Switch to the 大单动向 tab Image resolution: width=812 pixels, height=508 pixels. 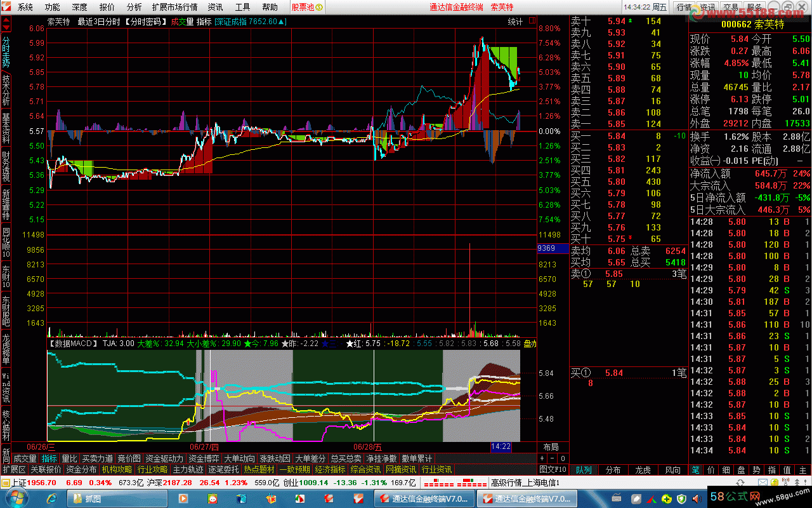point(239,458)
